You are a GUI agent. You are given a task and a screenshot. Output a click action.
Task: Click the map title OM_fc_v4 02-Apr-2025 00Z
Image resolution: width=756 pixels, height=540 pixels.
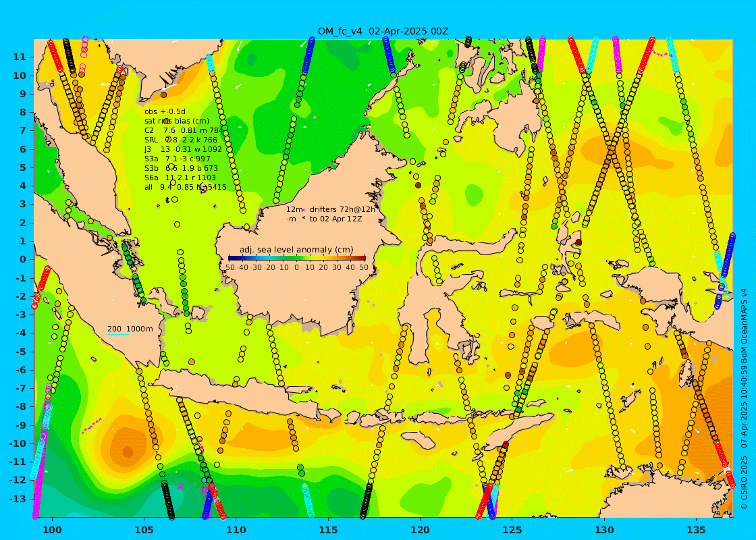(x=383, y=31)
